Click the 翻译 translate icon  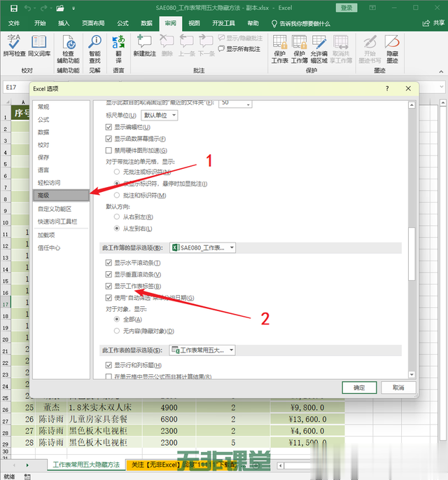point(118,49)
